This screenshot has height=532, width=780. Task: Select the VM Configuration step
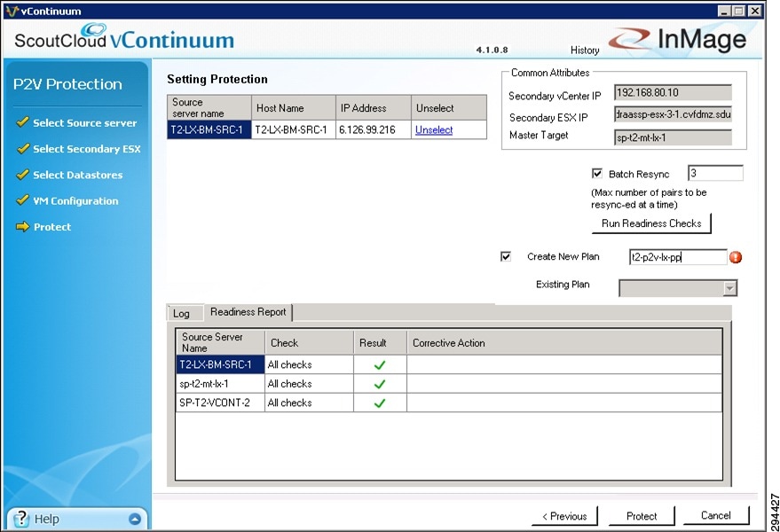coord(75,201)
